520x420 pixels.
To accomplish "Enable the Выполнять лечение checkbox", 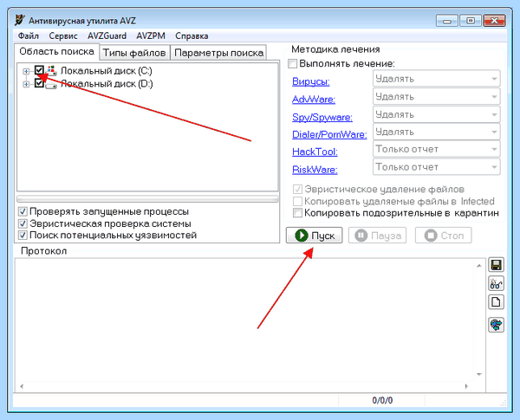I will (x=293, y=63).
